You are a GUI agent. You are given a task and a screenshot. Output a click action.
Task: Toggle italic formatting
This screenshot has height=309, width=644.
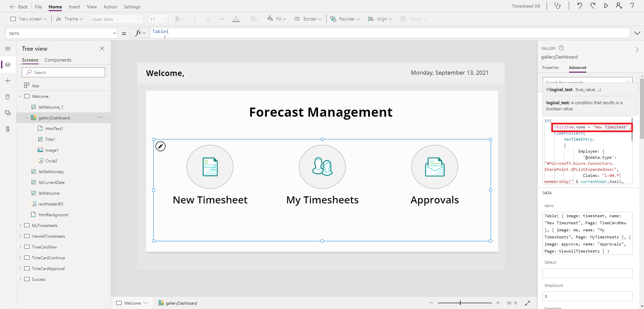pos(194,19)
